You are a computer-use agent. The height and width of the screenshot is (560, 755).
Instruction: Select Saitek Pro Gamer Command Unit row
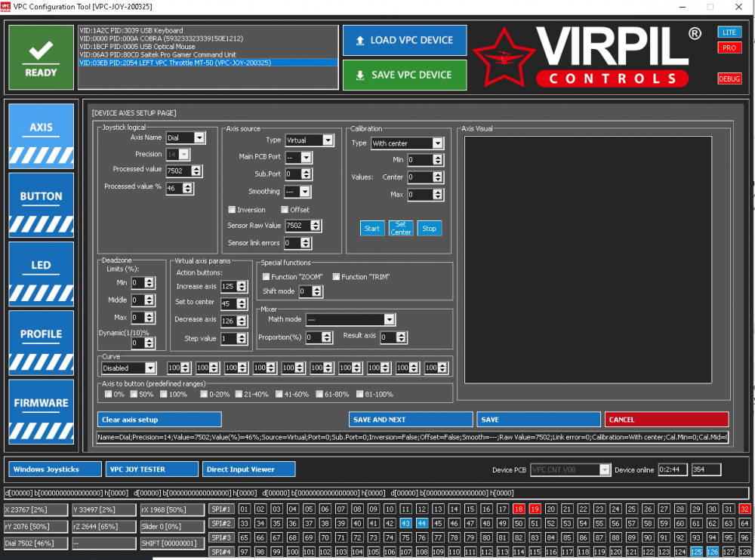click(208, 54)
